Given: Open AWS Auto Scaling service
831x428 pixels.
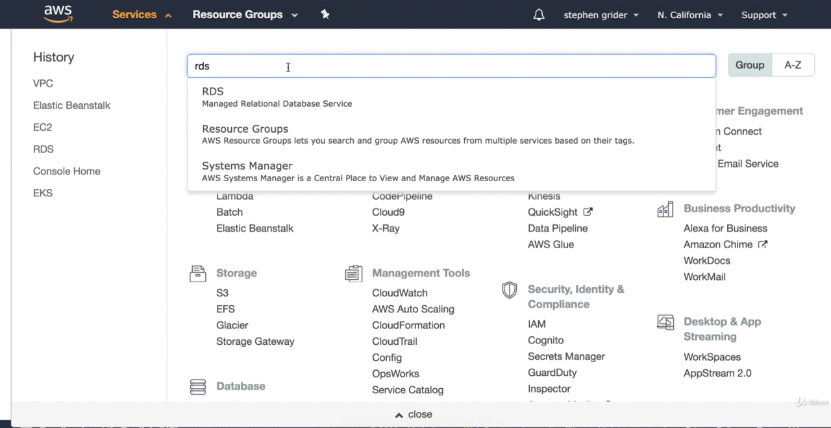Looking at the screenshot, I should [x=413, y=309].
